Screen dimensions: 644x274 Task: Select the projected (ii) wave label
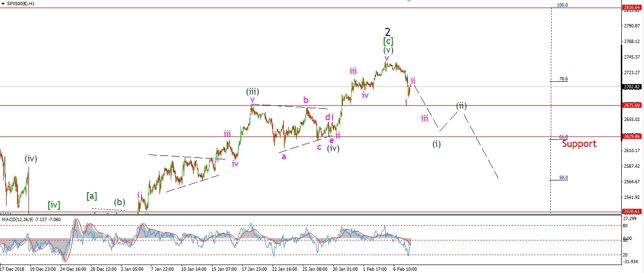pyautogui.click(x=461, y=106)
